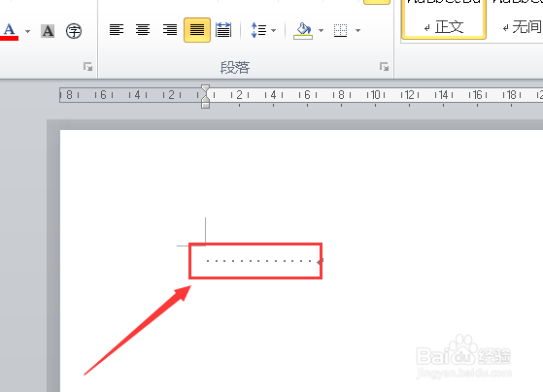Click the red font color button
This screenshot has height=392, width=543.
(x=10, y=31)
